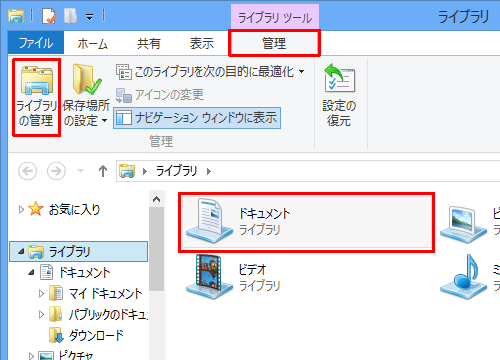
Task: Switch to the 共有 tab
Action: 149,43
